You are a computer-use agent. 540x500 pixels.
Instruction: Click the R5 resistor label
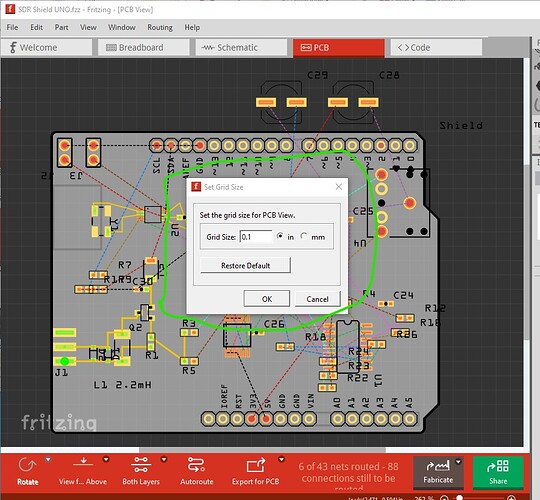tap(189, 371)
